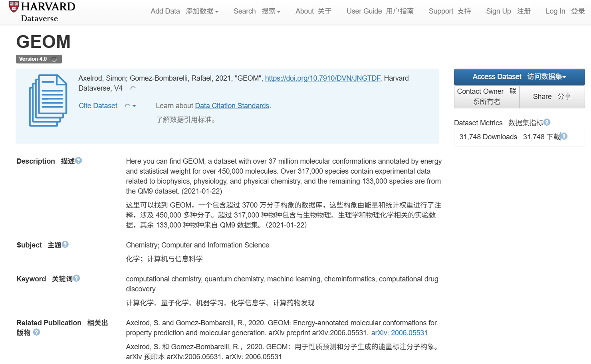Click the help icon beside Related Publication
591x364 pixels.
pyautogui.click(x=37, y=332)
